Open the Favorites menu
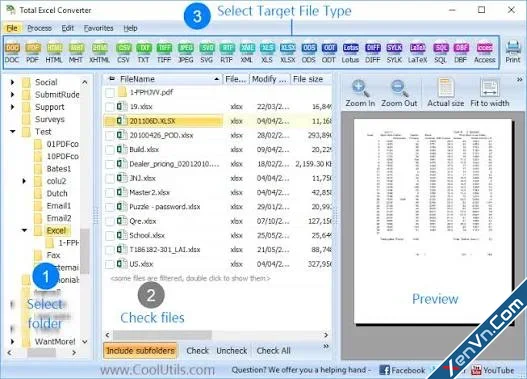 [98, 28]
